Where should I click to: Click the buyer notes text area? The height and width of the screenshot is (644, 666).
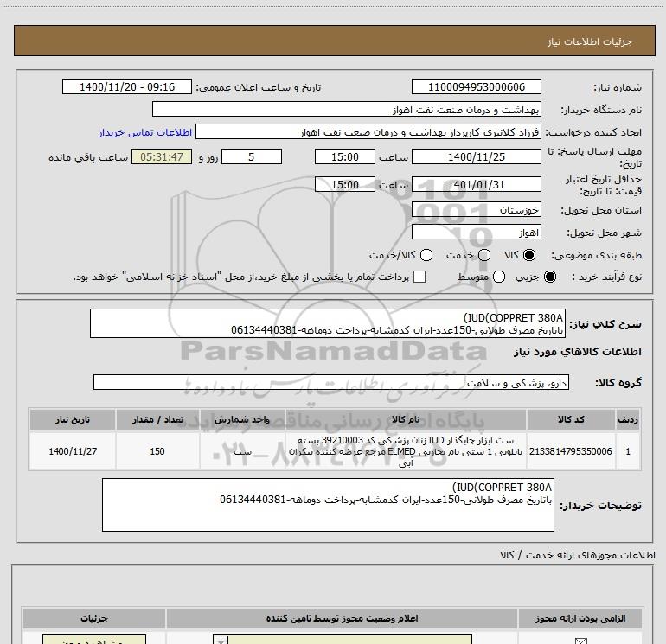pyautogui.click(x=328, y=505)
